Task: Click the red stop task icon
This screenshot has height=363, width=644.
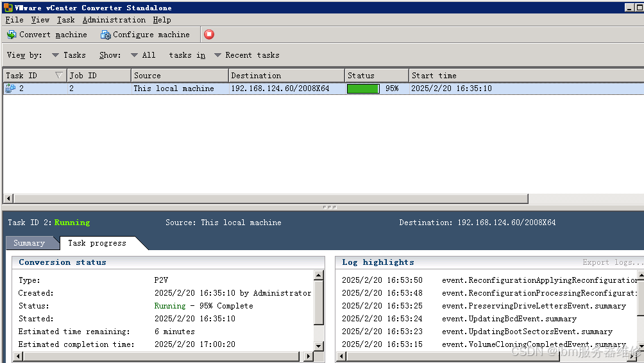Action: [209, 35]
